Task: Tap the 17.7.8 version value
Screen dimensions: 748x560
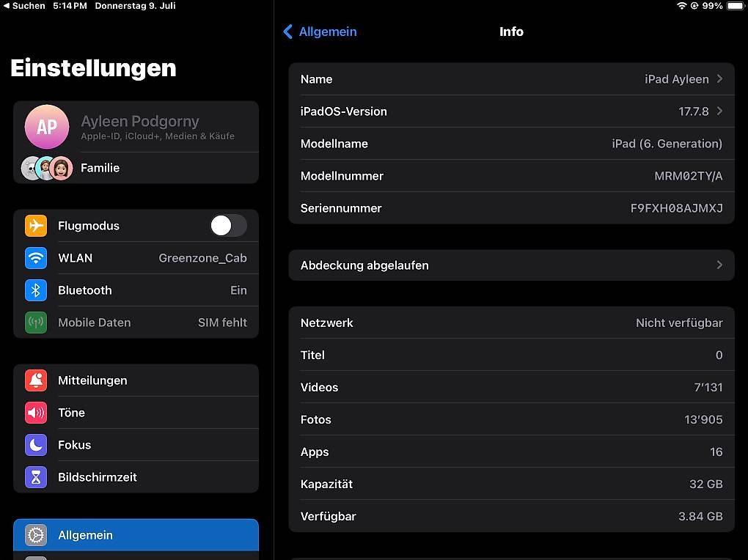Action: 694,111
